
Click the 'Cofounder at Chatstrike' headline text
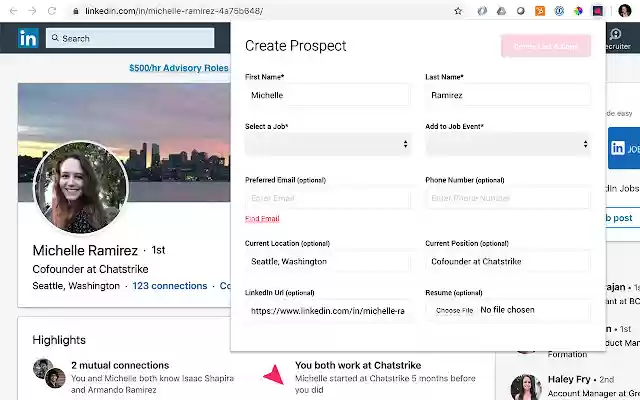[90, 269]
